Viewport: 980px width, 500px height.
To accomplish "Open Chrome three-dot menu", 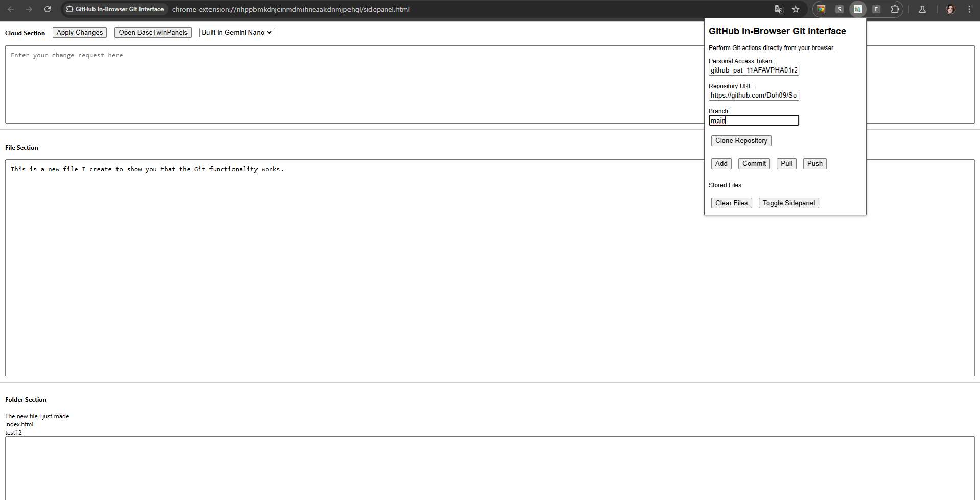I will (969, 9).
